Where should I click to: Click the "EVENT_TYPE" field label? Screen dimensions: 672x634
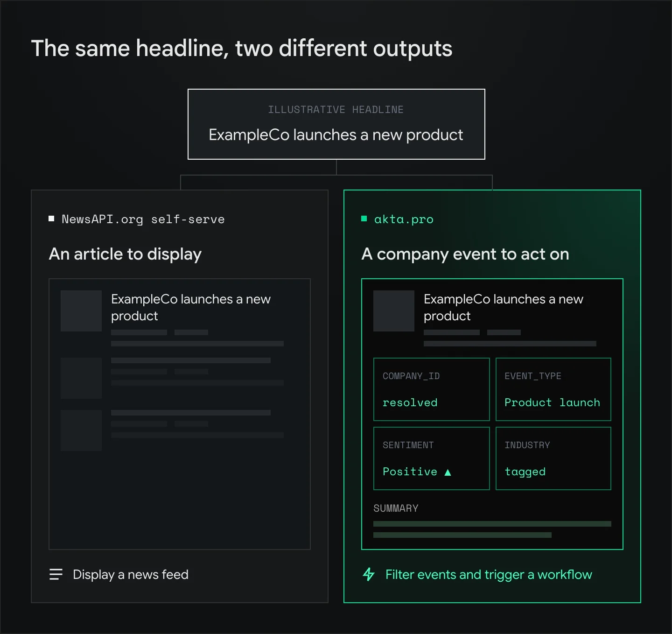click(x=533, y=376)
